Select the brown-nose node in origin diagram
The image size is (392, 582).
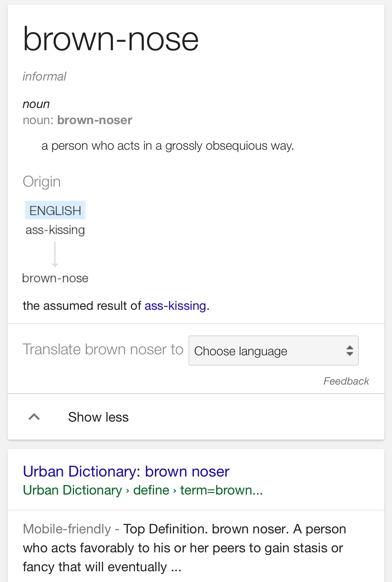point(55,278)
